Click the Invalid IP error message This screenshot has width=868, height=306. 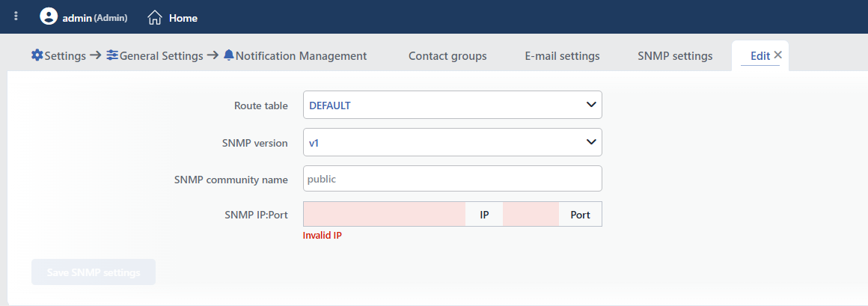coord(323,235)
